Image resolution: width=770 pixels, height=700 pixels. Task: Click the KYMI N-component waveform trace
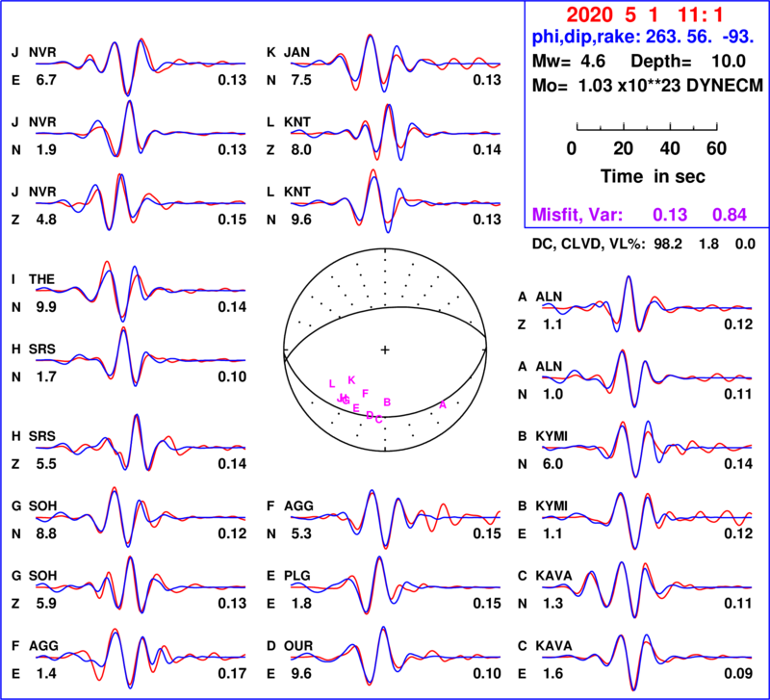tap(647, 448)
